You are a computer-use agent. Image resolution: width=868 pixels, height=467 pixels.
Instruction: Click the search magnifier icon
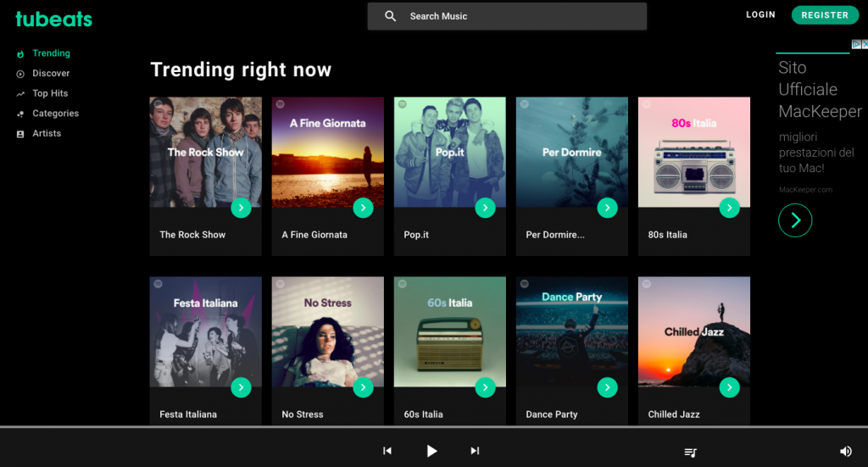(x=391, y=16)
